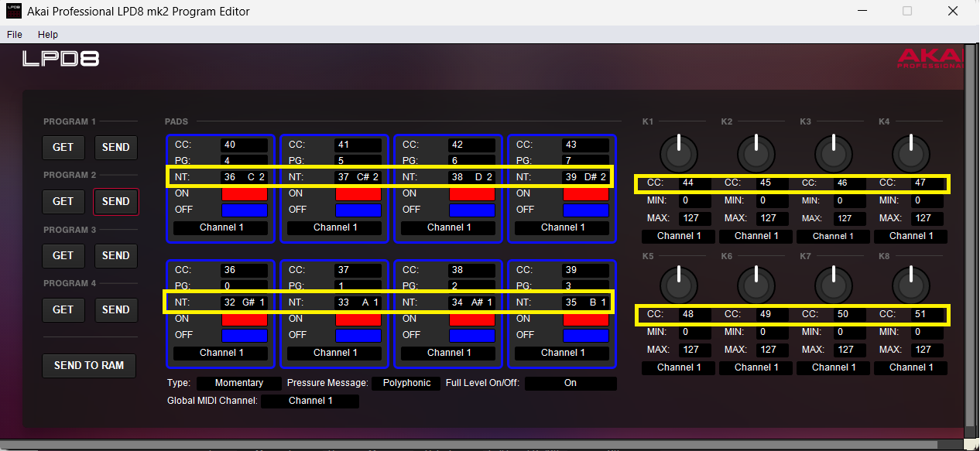Edit the PG field with value 5
Viewport: 980px width, 451px height.
(x=358, y=161)
